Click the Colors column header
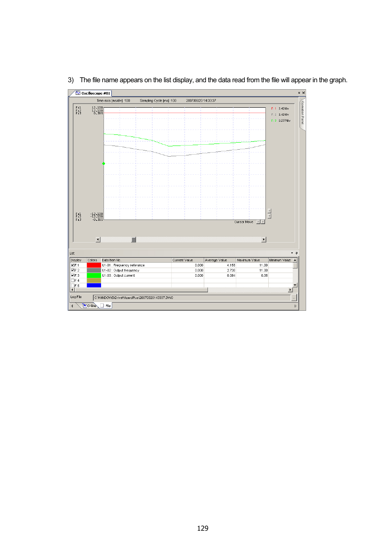This screenshot has height=555, width=392. coord(94,260)
